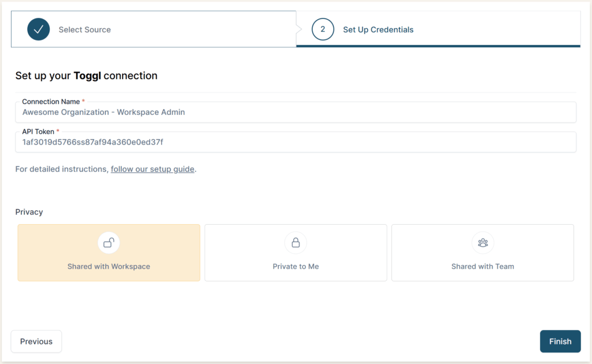This screenshot has width=592, height=364.
Task: Go back to Select Source step
Action: click(x=154, y=29)
